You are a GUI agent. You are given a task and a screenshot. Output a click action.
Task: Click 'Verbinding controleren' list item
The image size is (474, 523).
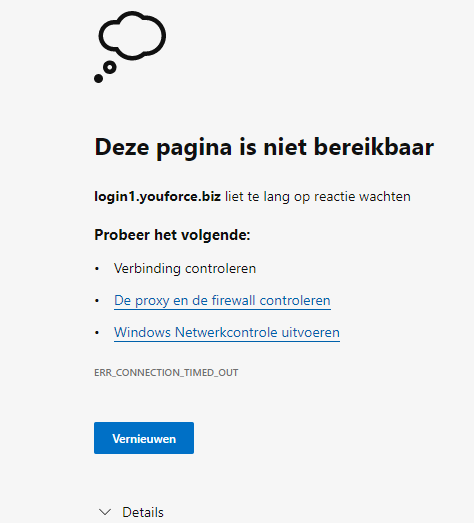185,269
